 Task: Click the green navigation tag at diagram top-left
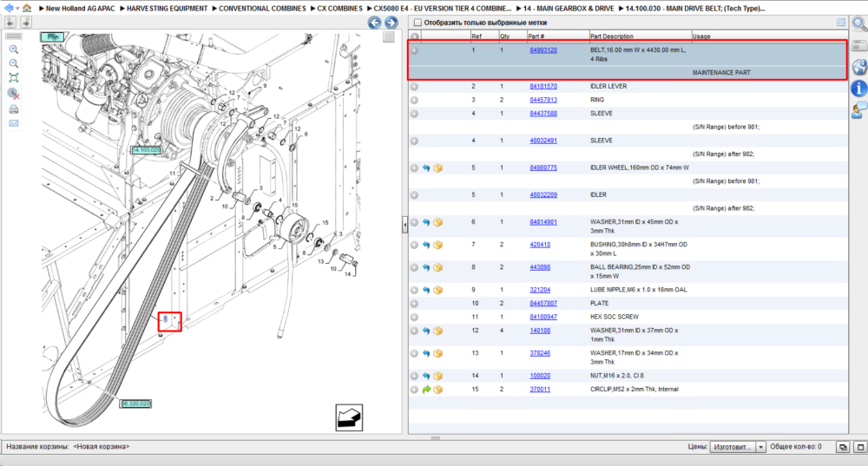coord(52,36)
